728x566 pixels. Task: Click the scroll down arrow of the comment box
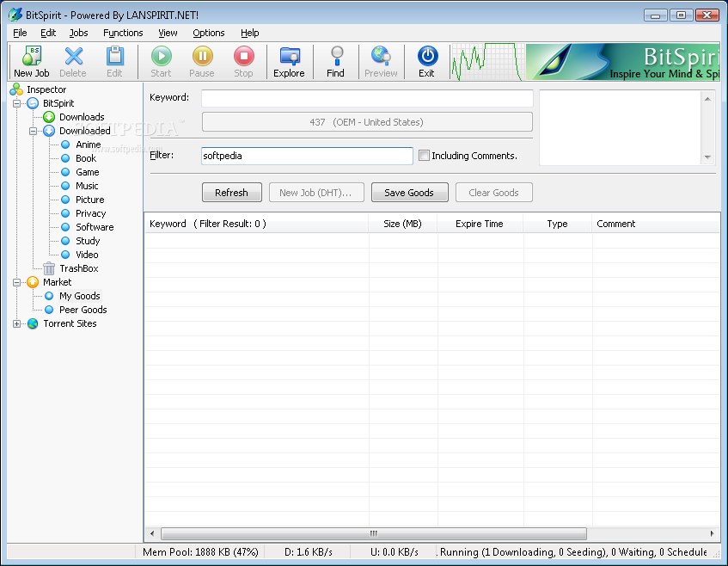(x=707, y=157)
